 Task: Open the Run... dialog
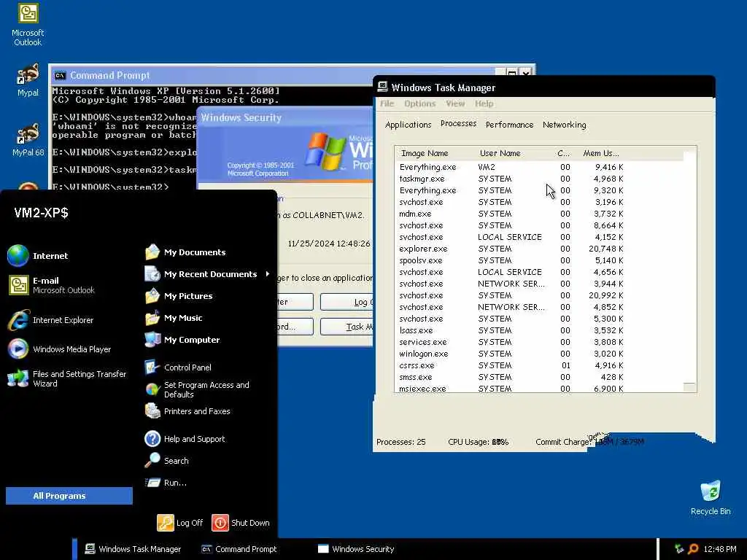166,483
